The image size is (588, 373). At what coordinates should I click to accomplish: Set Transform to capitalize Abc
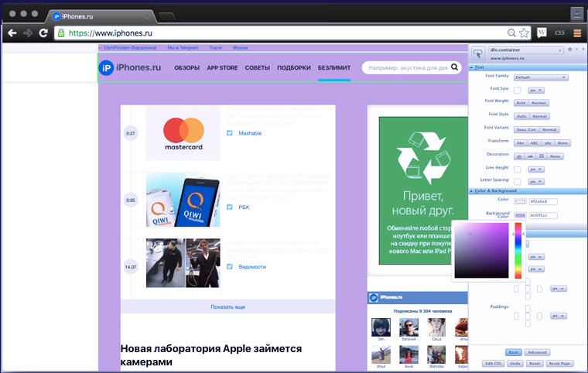click(x=521, y=143)
